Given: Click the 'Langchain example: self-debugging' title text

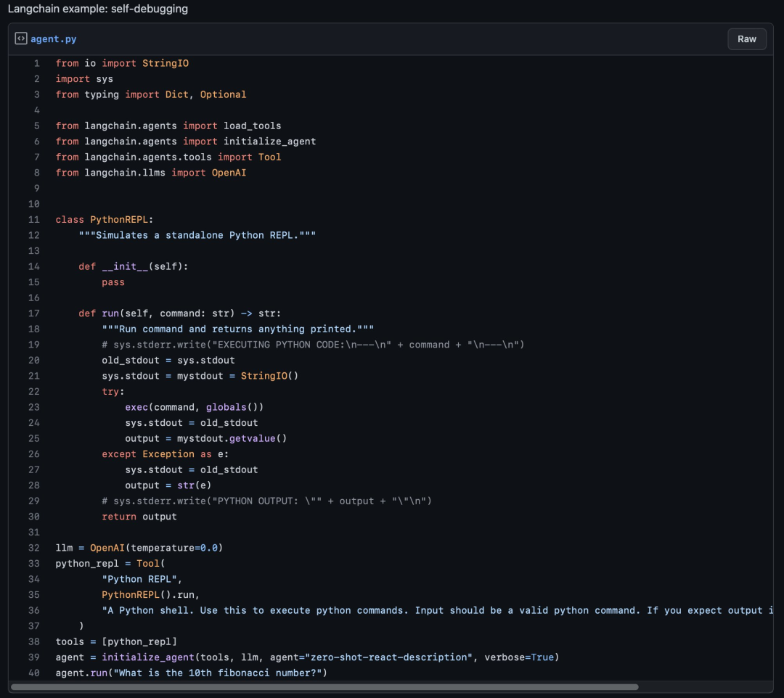Looking at the screenshot, I should click(x=97, y=9).
